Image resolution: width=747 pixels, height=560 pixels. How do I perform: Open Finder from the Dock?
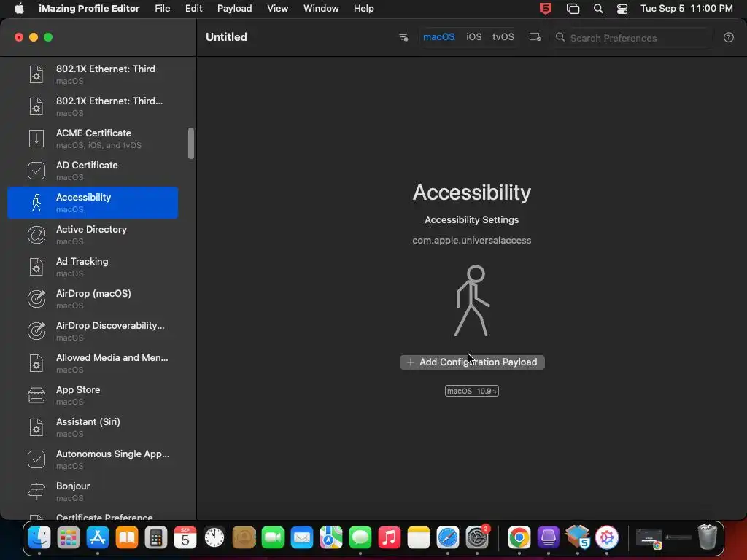39,538
